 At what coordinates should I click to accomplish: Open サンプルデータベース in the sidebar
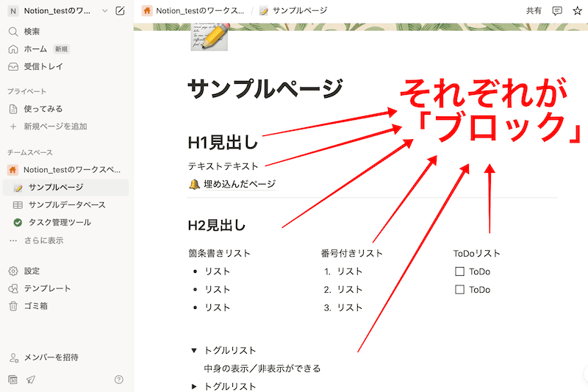coord(66,204)
